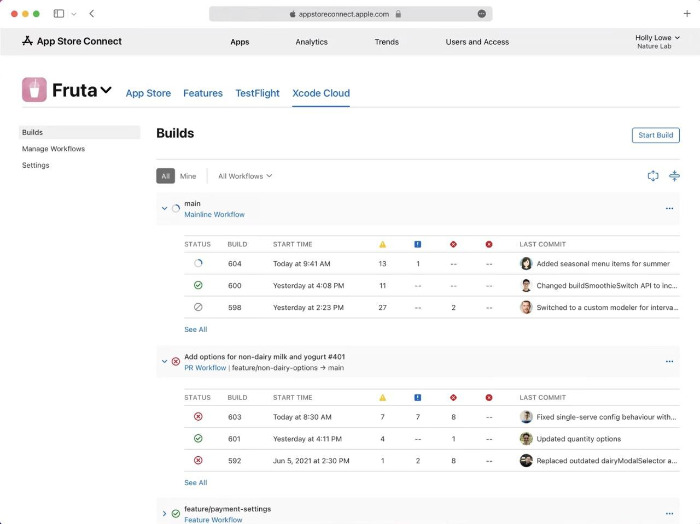Open Manage Workflows in sidebar

tap(53, 149)
